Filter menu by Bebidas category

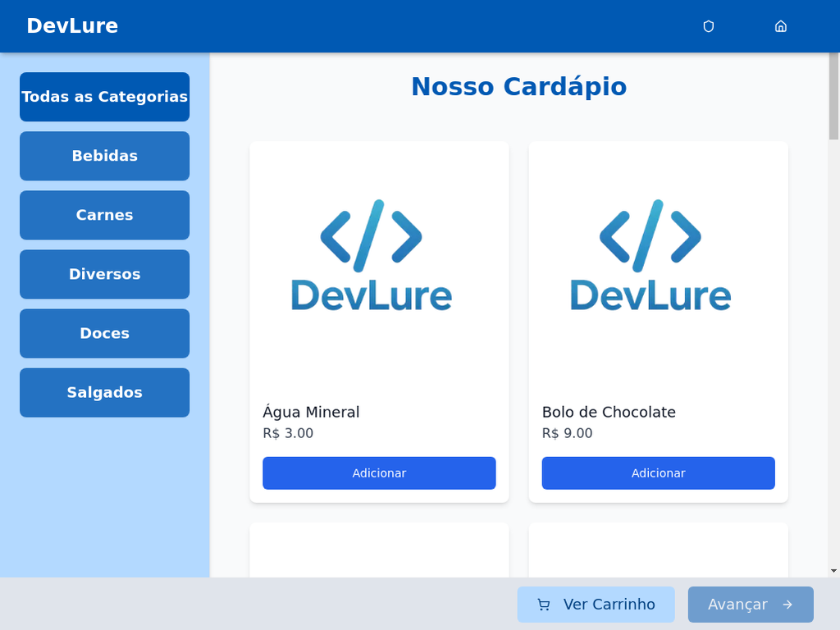click(104, 156)
